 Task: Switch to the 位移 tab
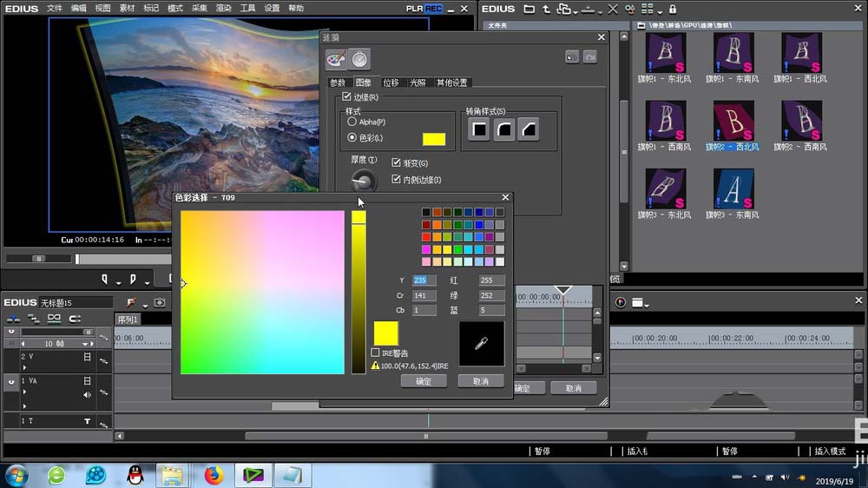point(391,82)
